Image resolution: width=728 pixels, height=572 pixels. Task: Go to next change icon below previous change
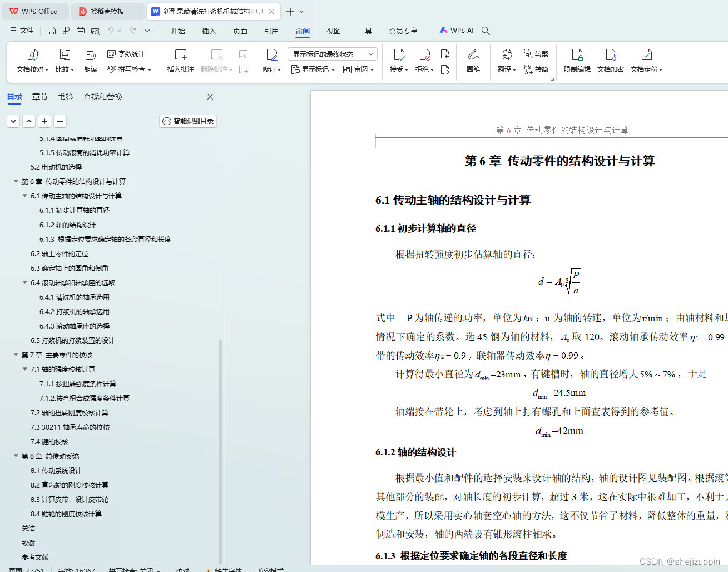(445, 69)
